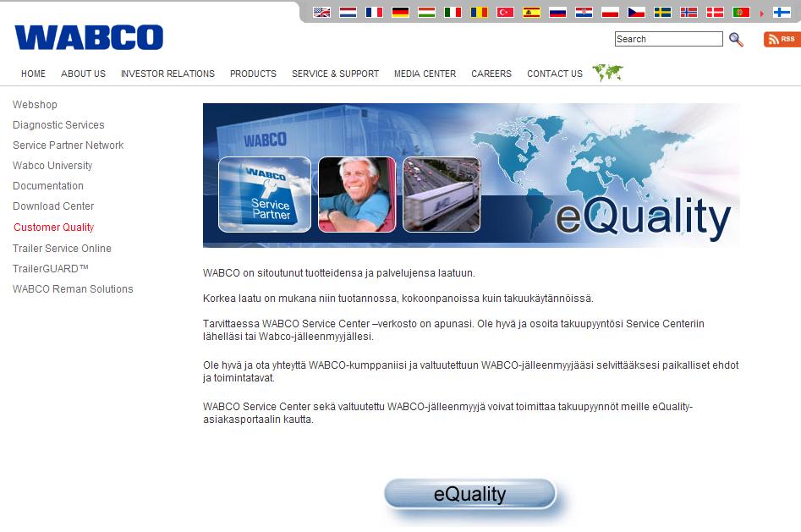Open the Webshop sidebar link

[x=35, y=105]
